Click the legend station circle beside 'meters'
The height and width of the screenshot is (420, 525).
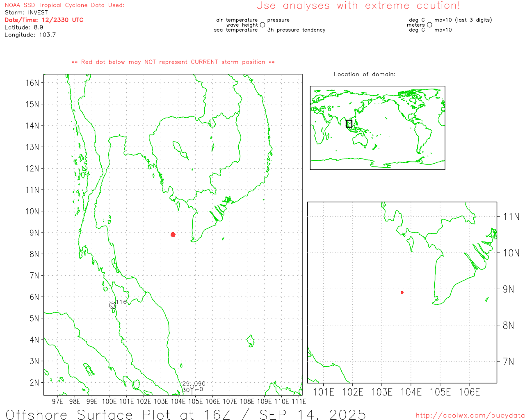[429, 25]
